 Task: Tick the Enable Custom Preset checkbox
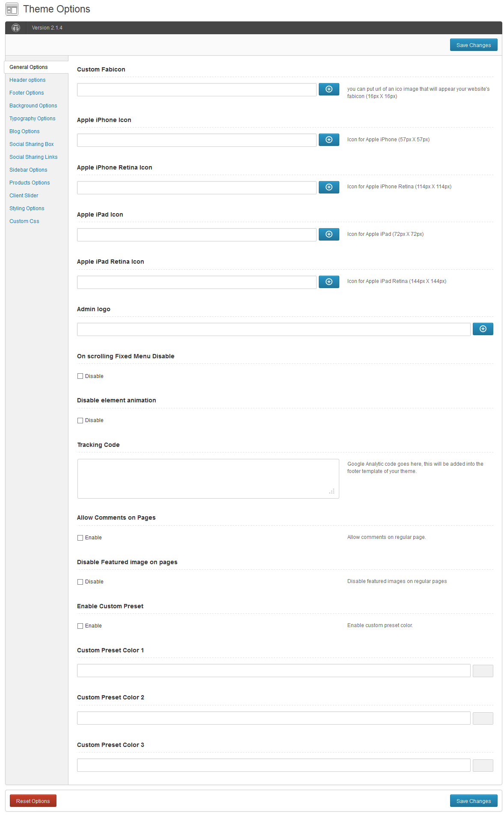click(80, 626)
